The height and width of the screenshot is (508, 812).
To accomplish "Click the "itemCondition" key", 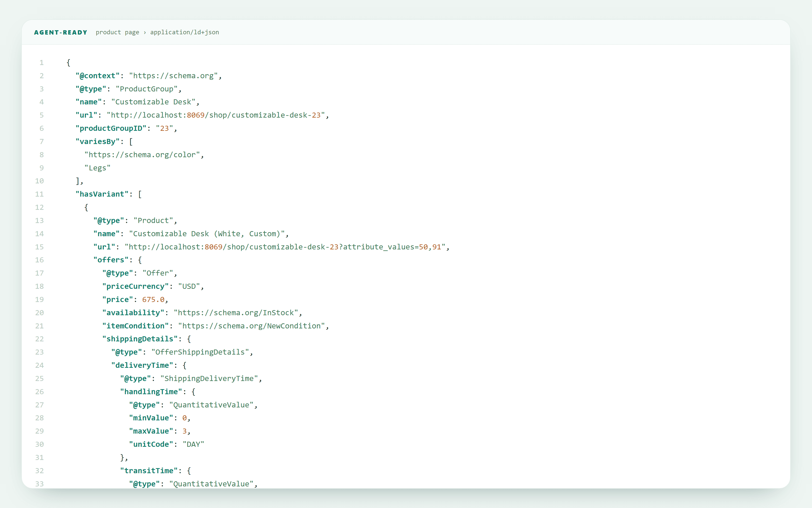I will [x=136, y=326].
